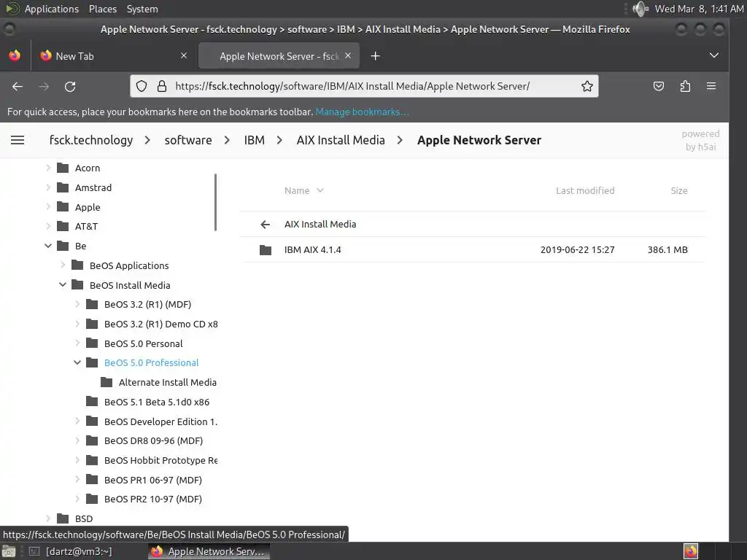Expand the BeOS DR8 09-96 (MDF) folder
The image size is (747, 560).
(77, 441)
